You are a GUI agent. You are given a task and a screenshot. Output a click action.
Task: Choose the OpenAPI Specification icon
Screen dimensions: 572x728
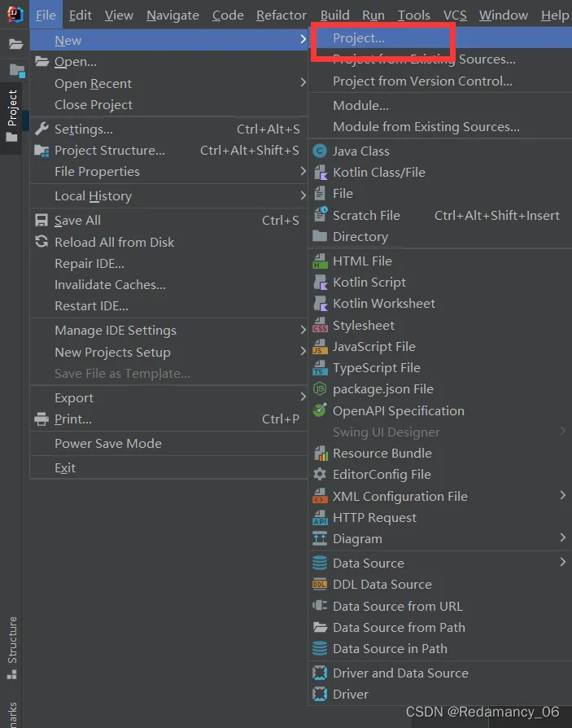pos(319,410)
